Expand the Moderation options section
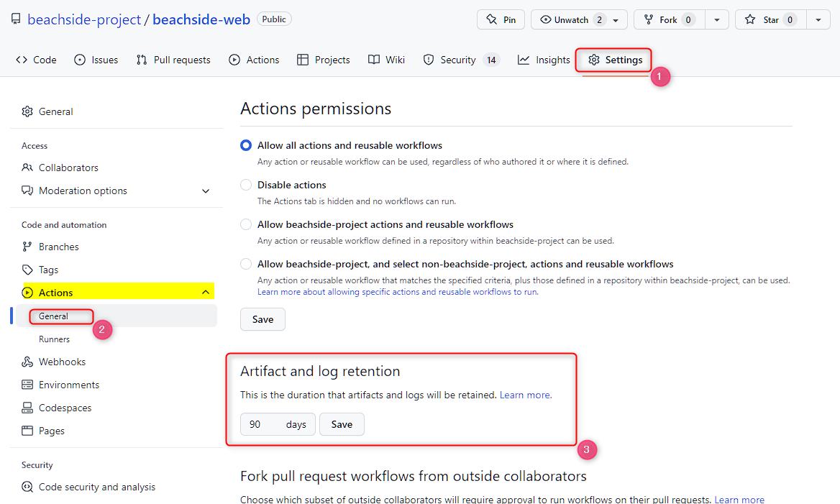The image size is (840, 504). coord(206,191)
